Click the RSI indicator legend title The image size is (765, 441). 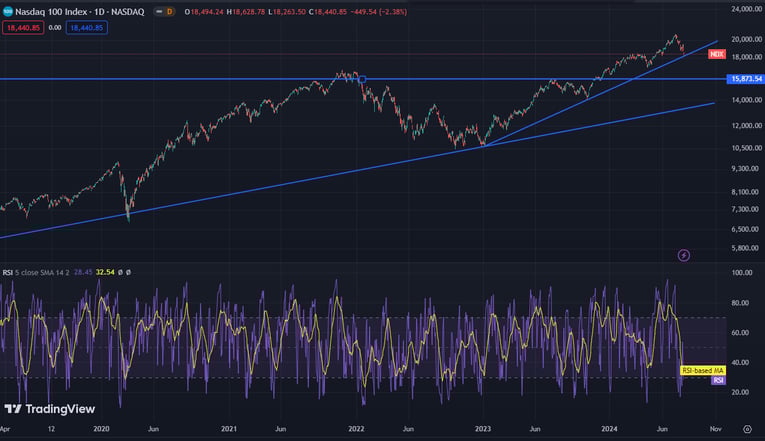[x=7, y=272]
